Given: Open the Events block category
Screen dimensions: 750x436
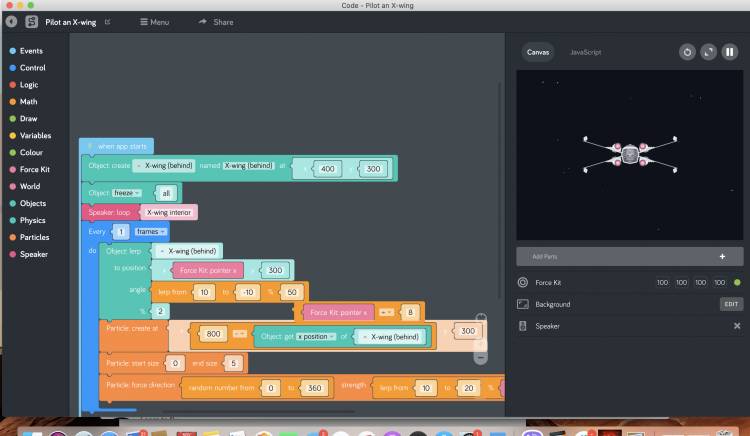Looking at the screenshot, I should (26, 51).
